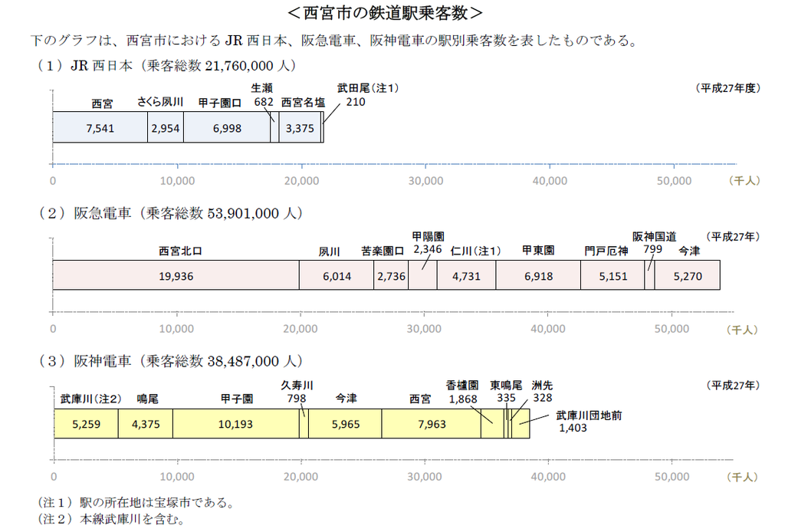Select the value 328

tap(543, 398)
